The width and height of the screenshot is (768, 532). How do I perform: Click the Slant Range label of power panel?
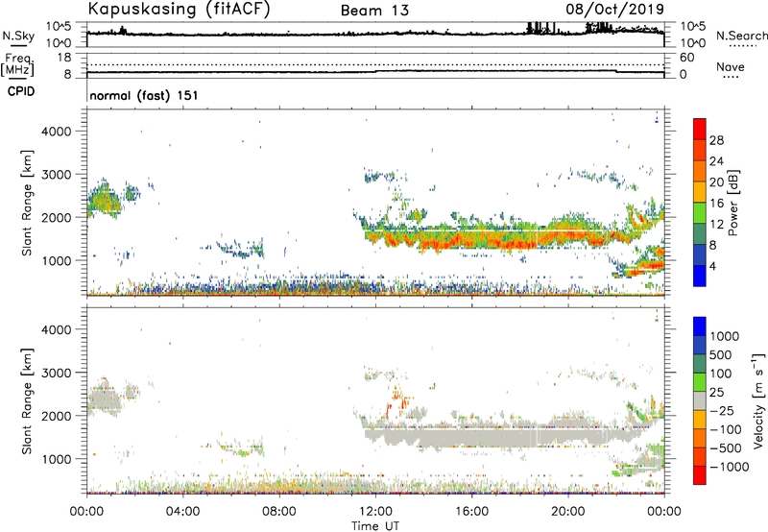pos(27,203)
